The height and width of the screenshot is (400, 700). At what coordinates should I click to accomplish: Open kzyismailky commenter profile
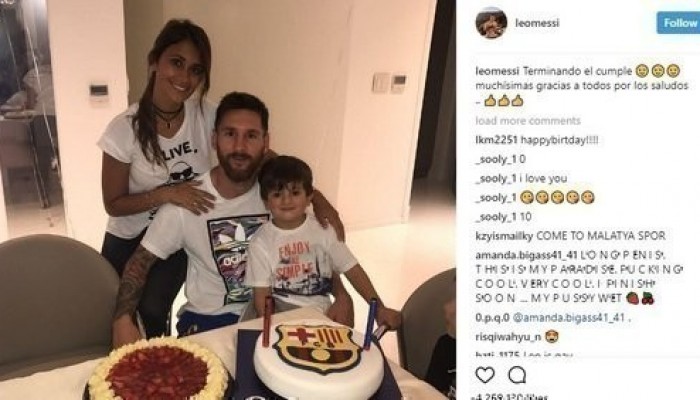[504, 236]
